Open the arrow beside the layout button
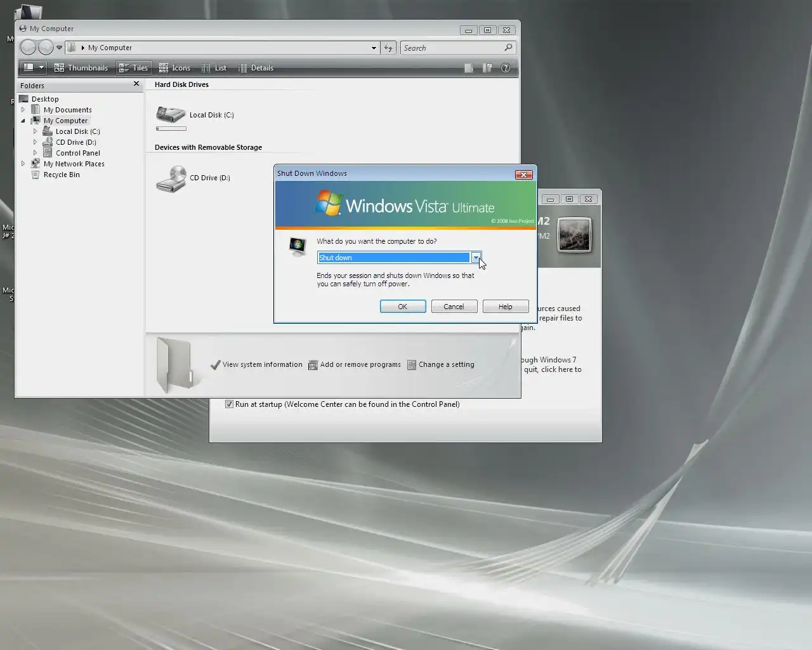812x650 pixels. 42,67
